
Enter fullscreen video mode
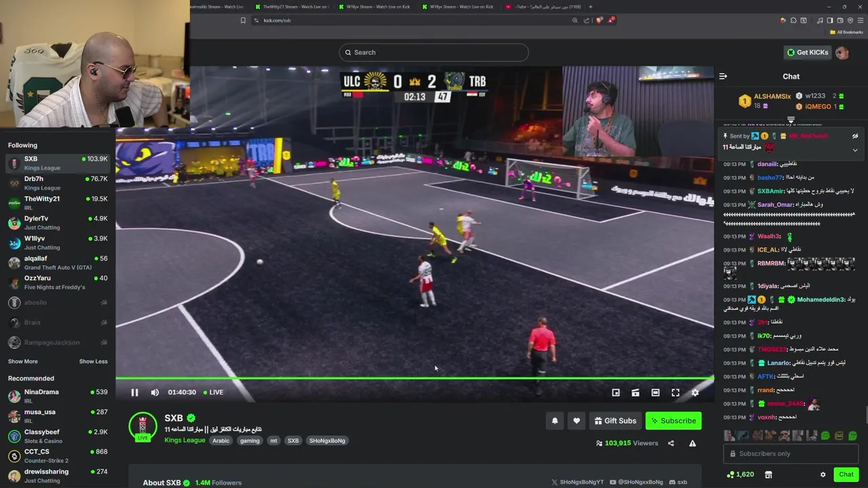click(675, 392)
